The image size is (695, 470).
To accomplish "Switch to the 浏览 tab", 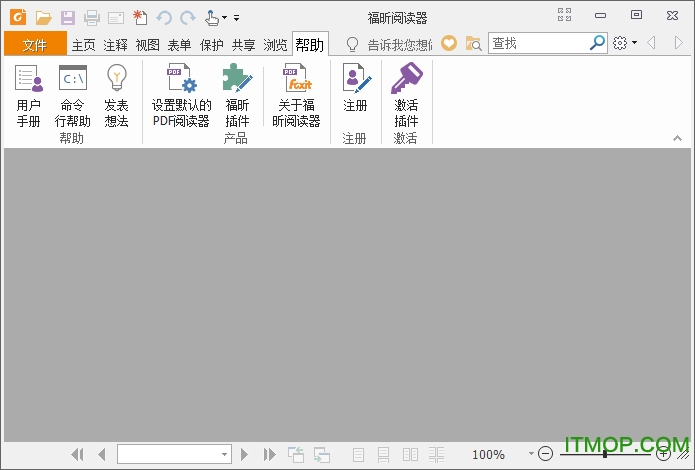I will tap(275, 45).
